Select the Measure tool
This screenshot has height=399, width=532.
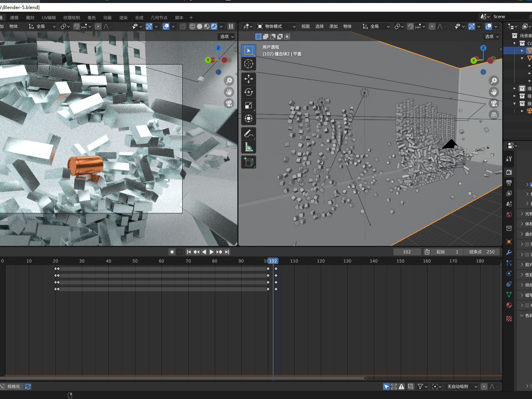[249, 147]
